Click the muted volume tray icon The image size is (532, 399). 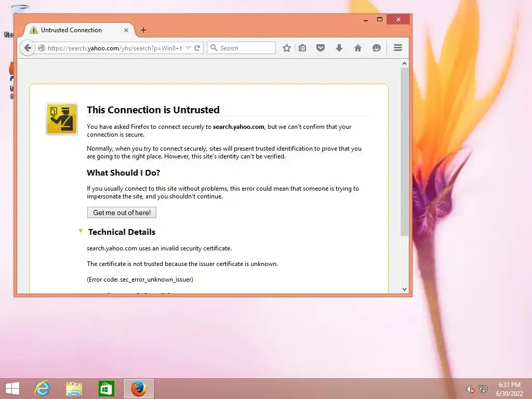pos(470,389)
